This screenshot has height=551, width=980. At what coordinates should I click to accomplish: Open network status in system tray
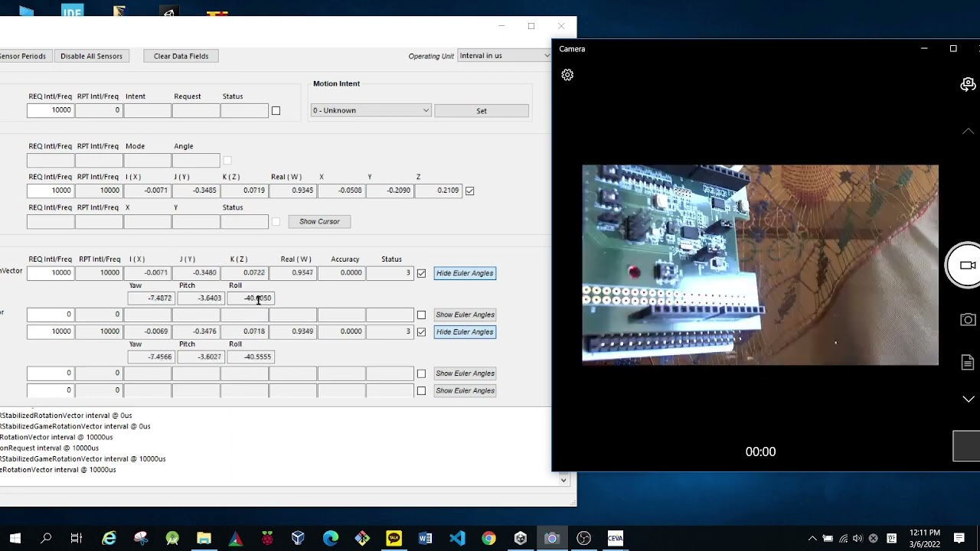(843, 538)
